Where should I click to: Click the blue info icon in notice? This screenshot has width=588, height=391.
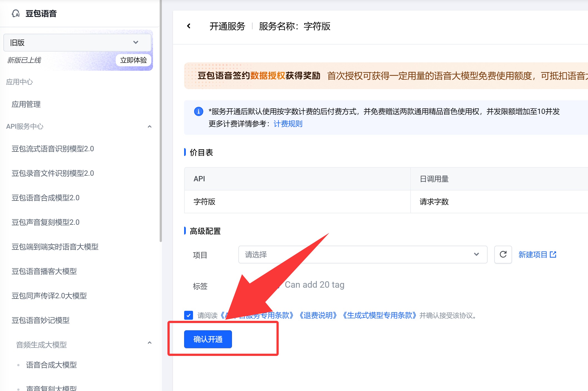click(198, 111)
